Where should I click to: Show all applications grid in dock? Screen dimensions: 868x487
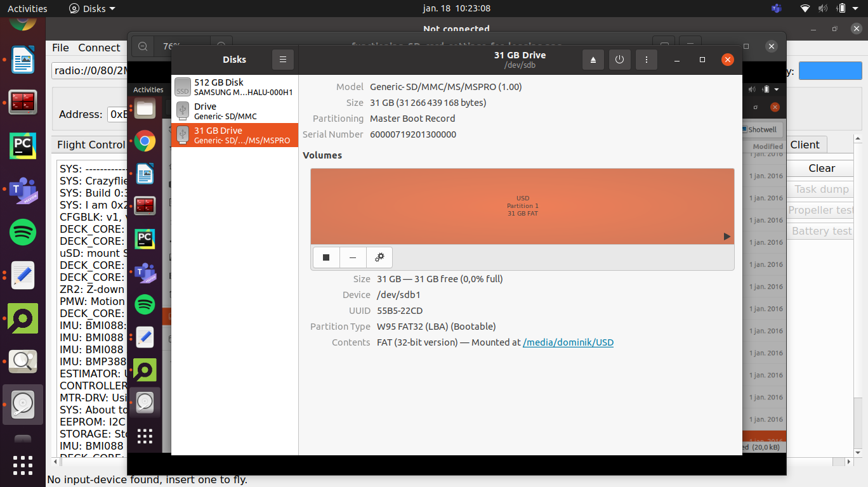23,465
